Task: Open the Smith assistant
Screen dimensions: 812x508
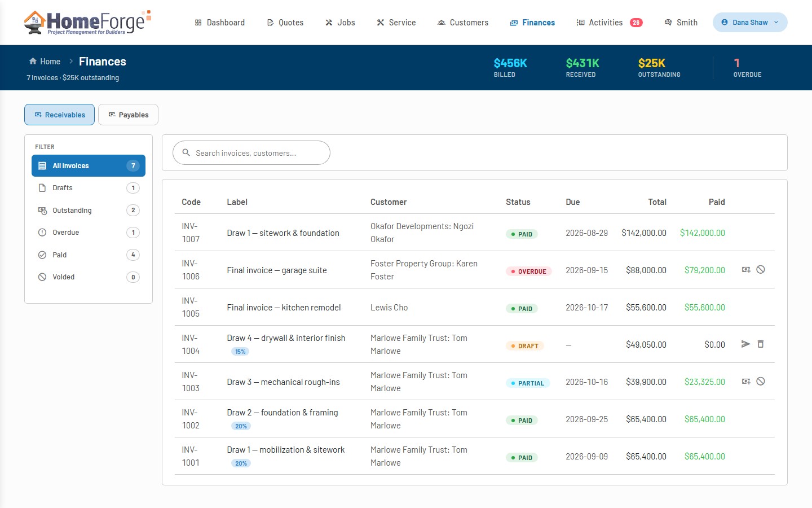Action: tap(681, 23)
